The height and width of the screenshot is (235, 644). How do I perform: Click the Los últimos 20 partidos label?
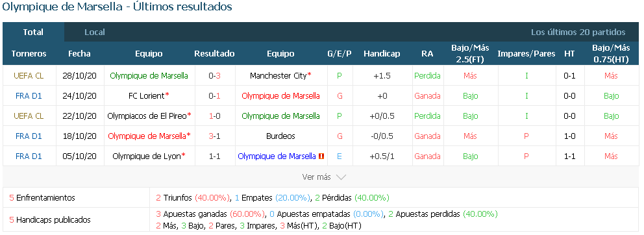click(578, 32)
